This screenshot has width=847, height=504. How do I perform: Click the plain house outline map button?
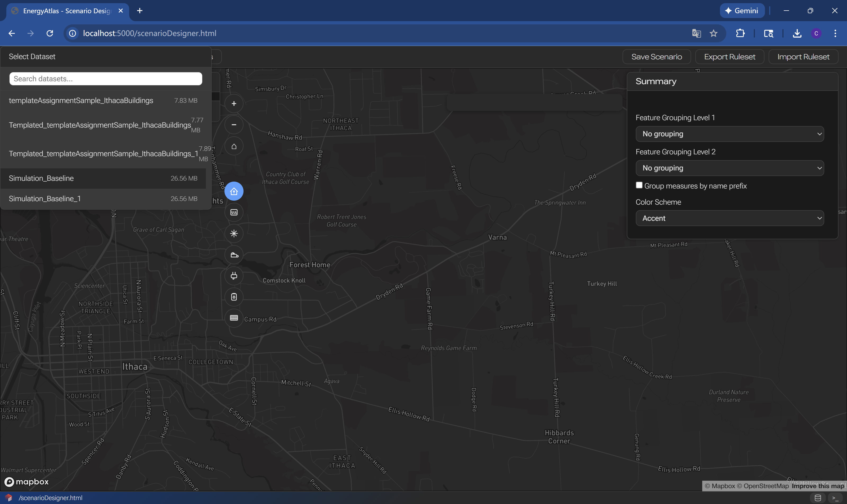pos(234,146)
